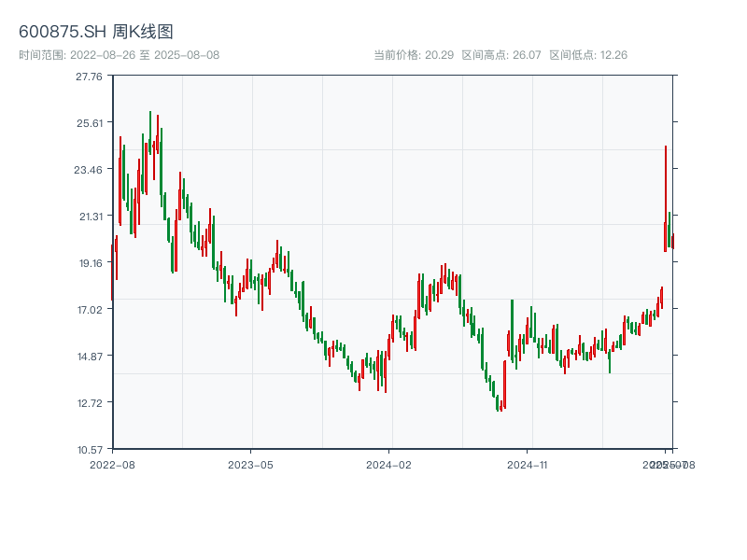This screenshot has height=560, width=747.
Task: Click the 时间范围 date range text
Action: coord(119,55)
